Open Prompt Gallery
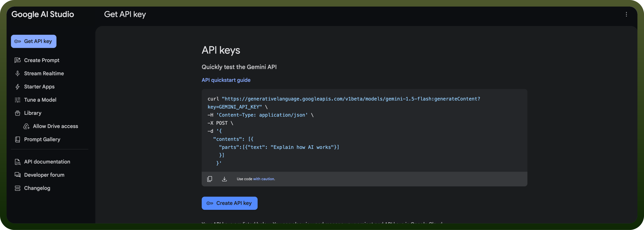 tap(42, 139)
